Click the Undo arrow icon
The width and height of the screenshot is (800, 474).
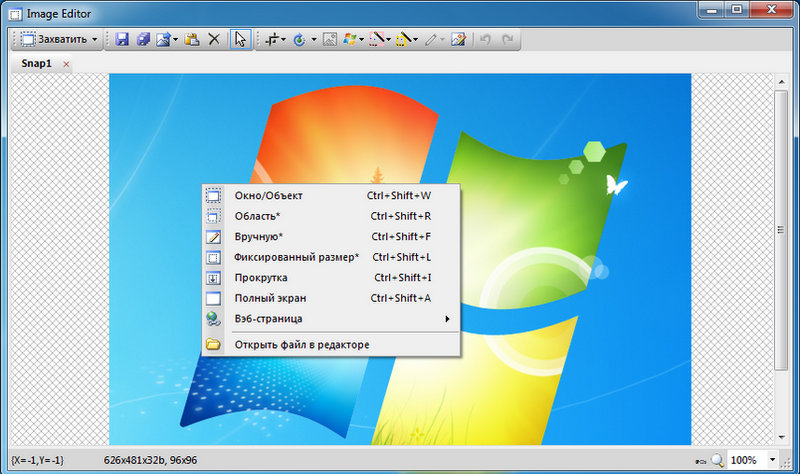485,39
